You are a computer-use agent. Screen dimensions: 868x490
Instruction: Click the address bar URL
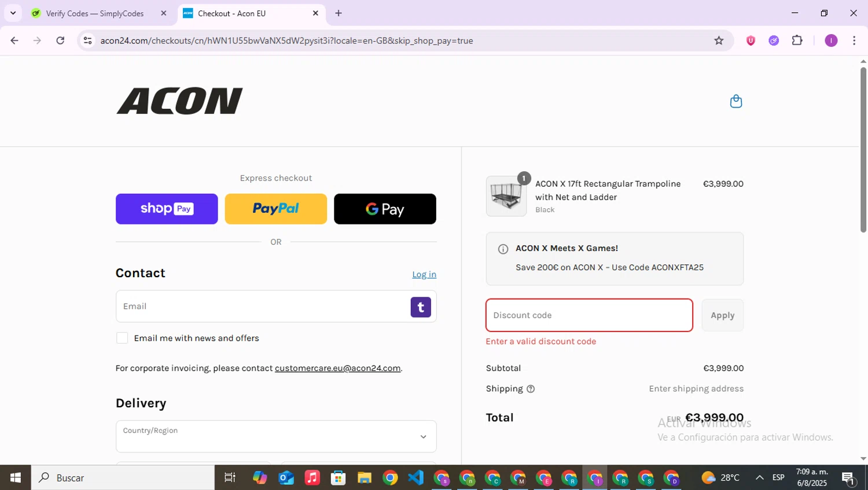(x=286, y=40)
